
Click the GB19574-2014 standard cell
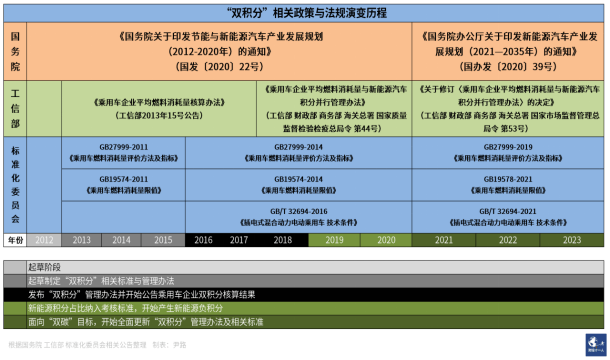pyautogui.click(x=298, y=185)
